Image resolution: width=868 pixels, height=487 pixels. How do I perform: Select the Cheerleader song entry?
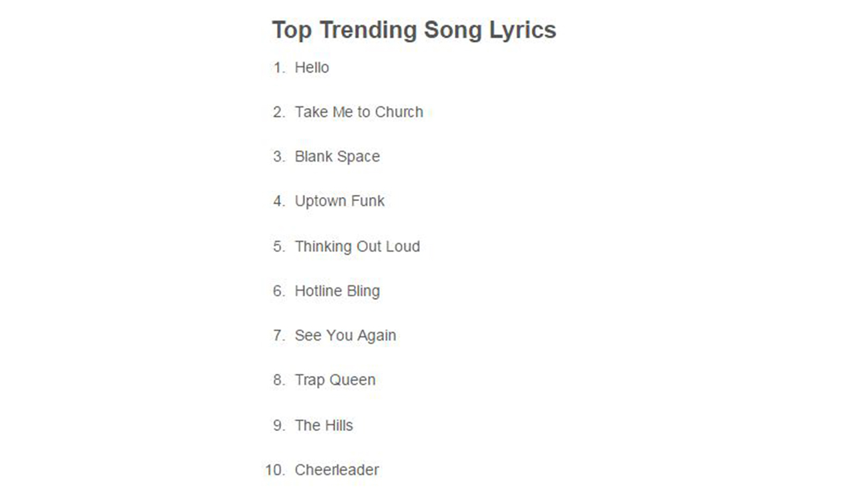pyautogui.click(x=337, y=470)
